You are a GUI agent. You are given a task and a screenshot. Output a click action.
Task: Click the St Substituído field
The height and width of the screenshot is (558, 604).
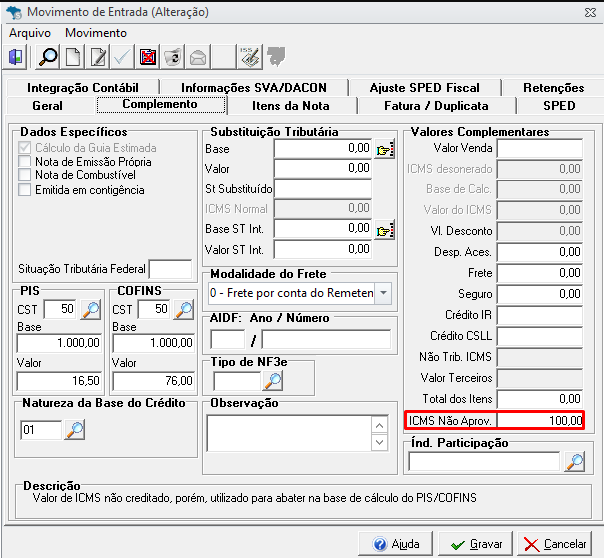point(323,189)
